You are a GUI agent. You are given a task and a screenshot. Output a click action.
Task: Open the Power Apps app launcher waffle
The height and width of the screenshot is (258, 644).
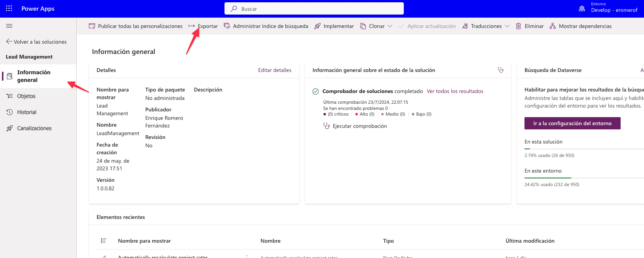pos(9,8)
